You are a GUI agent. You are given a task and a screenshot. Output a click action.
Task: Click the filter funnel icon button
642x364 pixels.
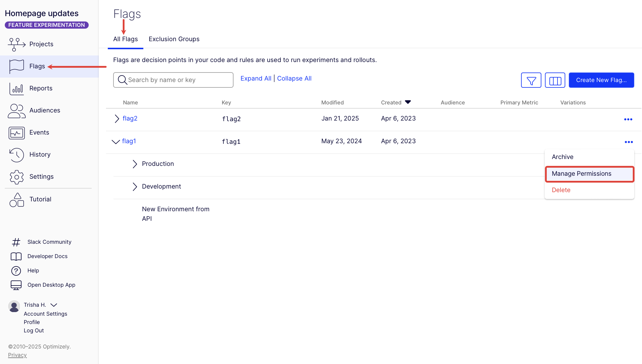point(531,80)
